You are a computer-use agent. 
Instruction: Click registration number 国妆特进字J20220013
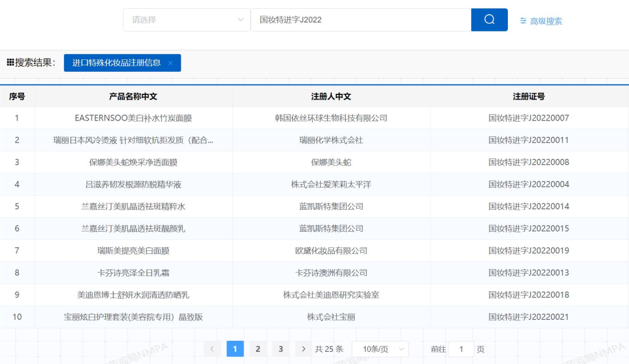pos(529,273)
